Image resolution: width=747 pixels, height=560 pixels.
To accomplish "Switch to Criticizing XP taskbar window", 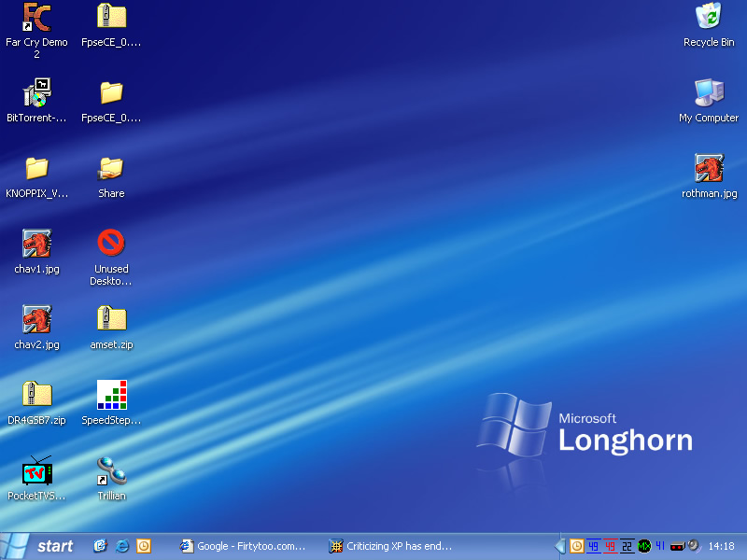I will point(392,546).
